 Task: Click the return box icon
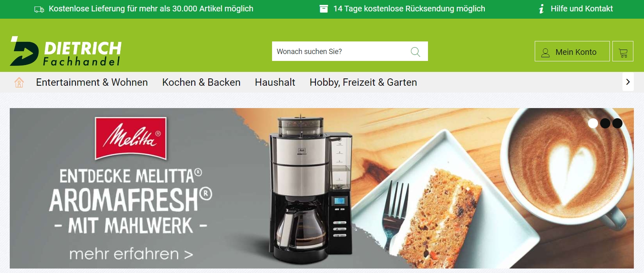point(324,9)
